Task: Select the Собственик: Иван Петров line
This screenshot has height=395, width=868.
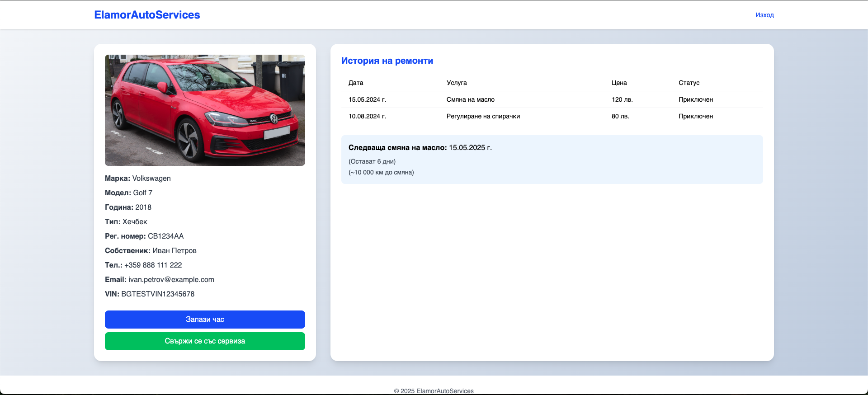Action: click(151, 251)
